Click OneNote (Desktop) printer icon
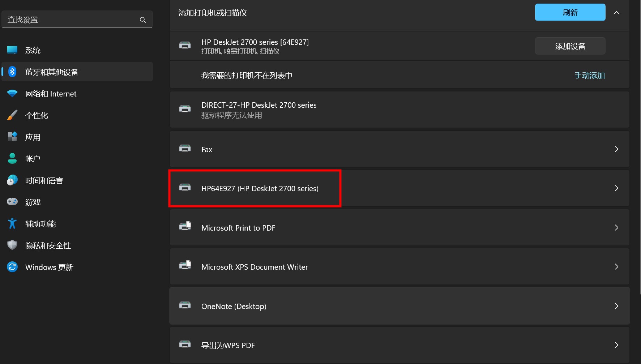Screen dimensions: 641x364 coord(185,305)
